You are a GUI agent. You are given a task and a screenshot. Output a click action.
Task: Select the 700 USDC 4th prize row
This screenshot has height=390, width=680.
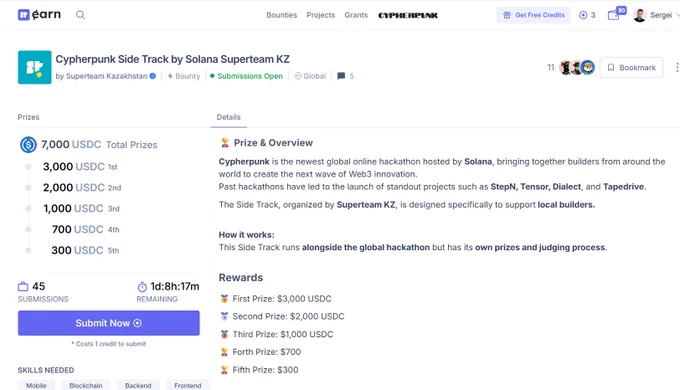[85, 229]
